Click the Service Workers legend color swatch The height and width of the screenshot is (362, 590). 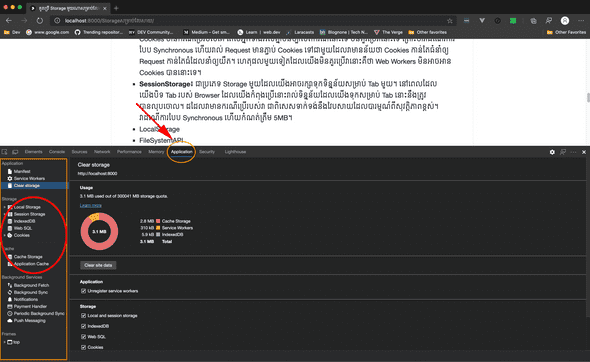click(158, 228)
